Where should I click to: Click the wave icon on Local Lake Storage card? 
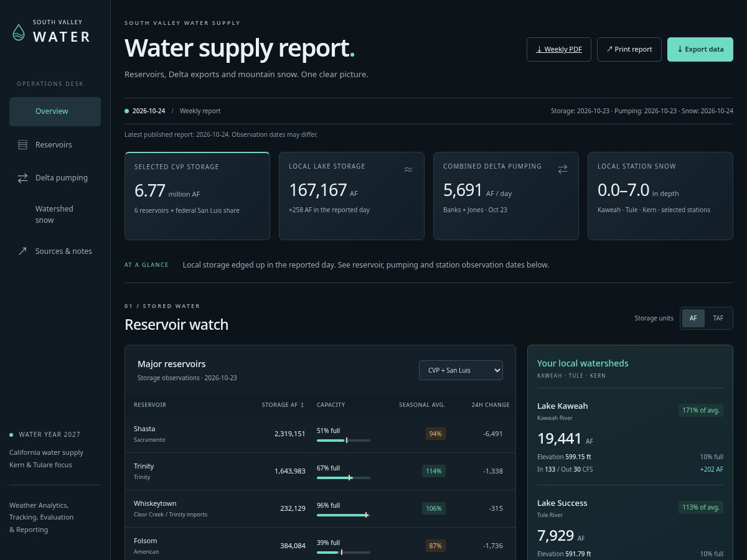[408, 169]
